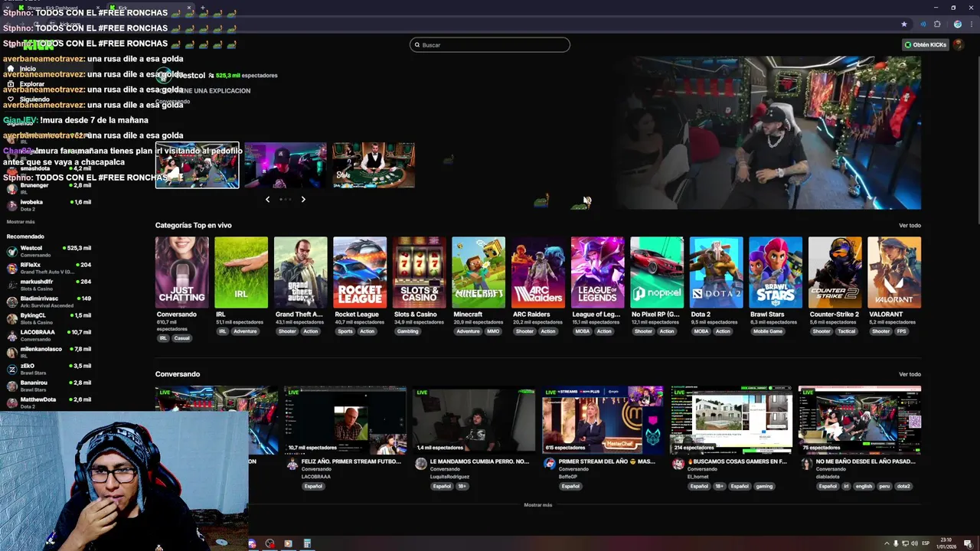Click the Gambling tag under Slots & Casino
The image size is (980, 551).
(407, 331)
